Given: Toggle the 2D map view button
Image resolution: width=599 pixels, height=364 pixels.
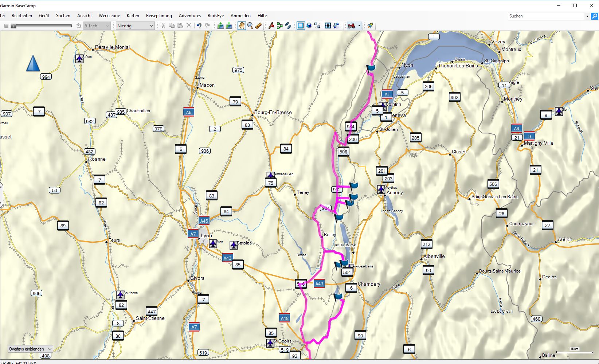Looking at the screenshot, I should 300,26.
